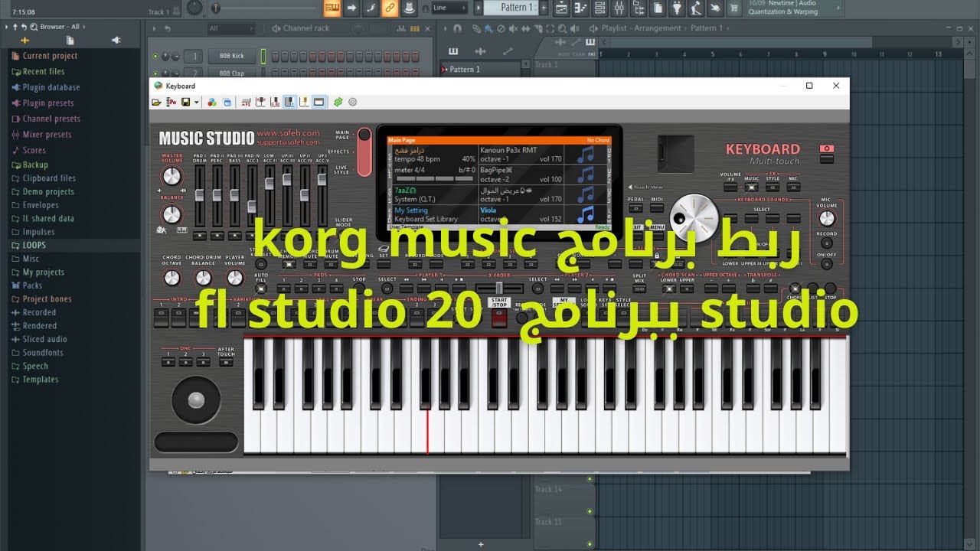
Task: Select the 808 Clap channel button
Action: click(232, 73)
